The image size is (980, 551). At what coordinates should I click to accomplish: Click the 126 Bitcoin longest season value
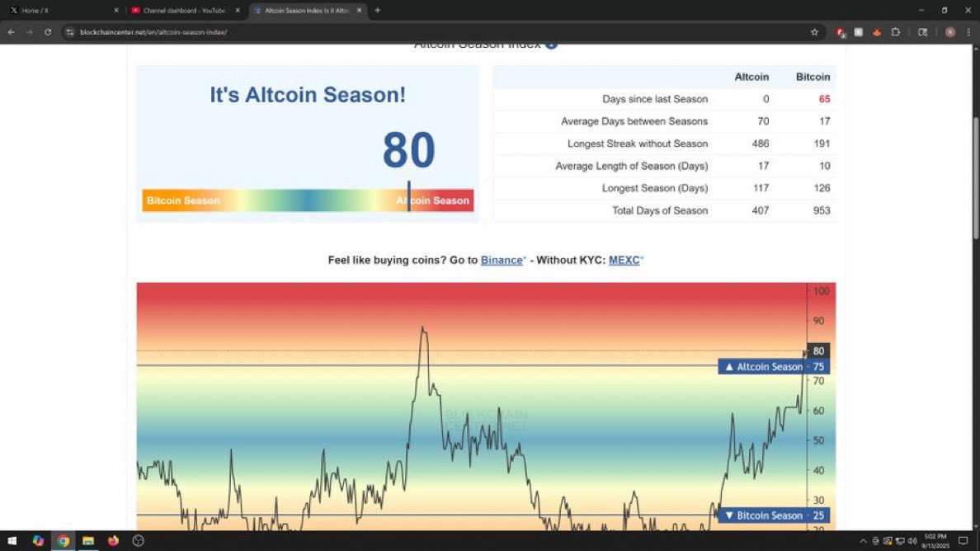tap(822, 188)
